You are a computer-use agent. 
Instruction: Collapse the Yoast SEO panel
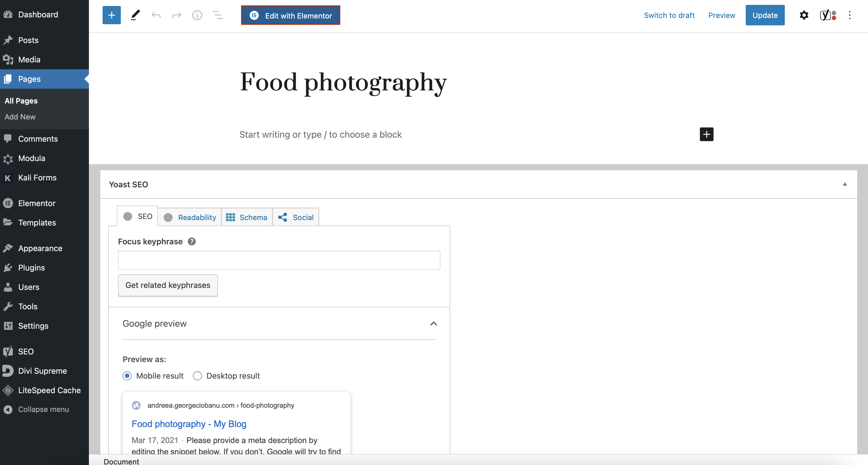click(x=845, y=184)
